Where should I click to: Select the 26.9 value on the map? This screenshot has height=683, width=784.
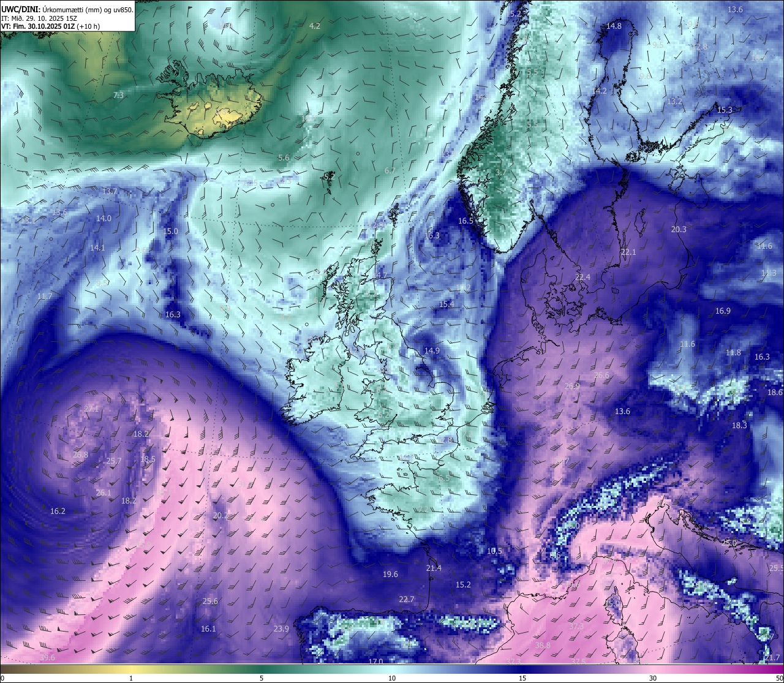pyautogui.click(x=572, y=386)
